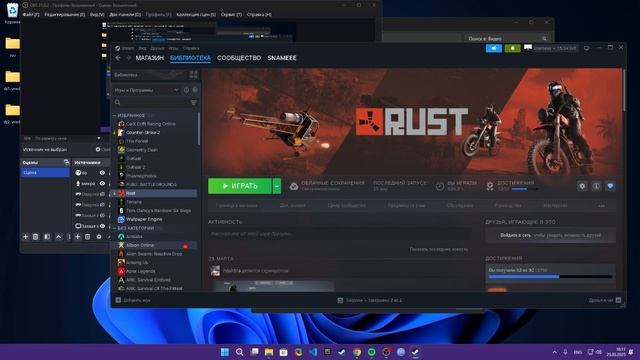Select the Сцена item in OBS scenes list
This screenshot has height=360, width=640.
click(45, 173)
